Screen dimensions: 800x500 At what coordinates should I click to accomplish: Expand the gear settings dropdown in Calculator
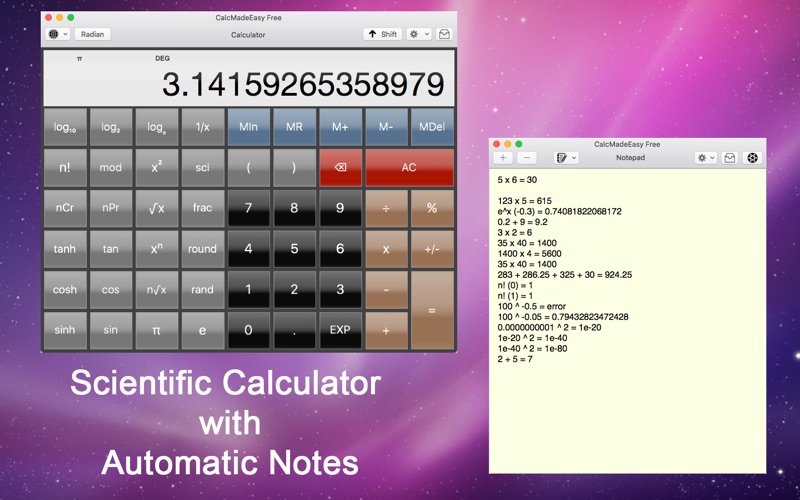point(419,34)
